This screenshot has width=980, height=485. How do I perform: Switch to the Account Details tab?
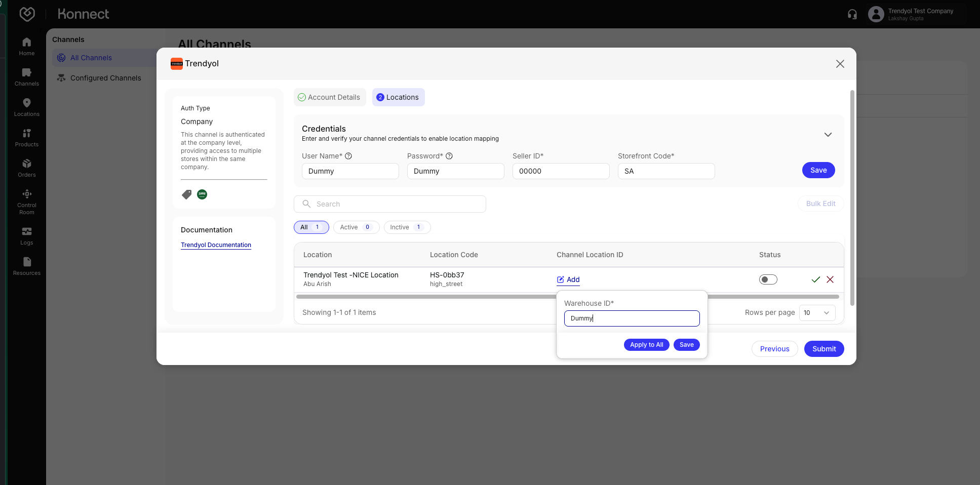tap(330, 97)
